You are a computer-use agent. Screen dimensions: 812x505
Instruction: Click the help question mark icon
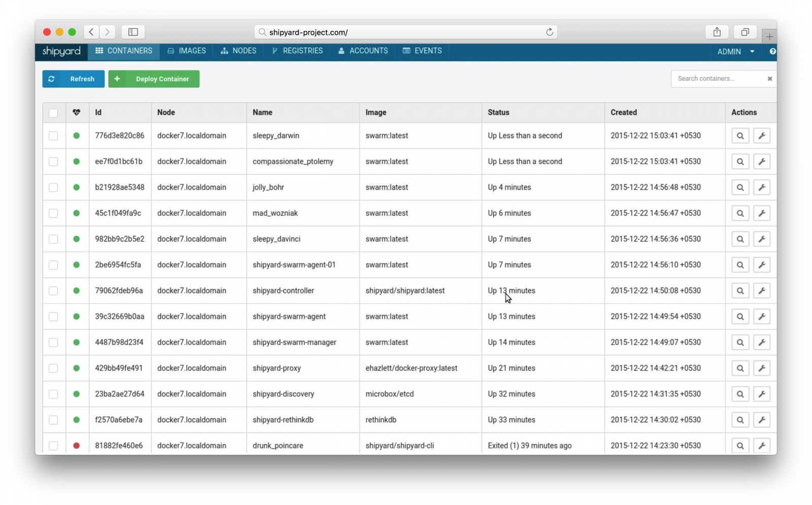tap(772, 51)
